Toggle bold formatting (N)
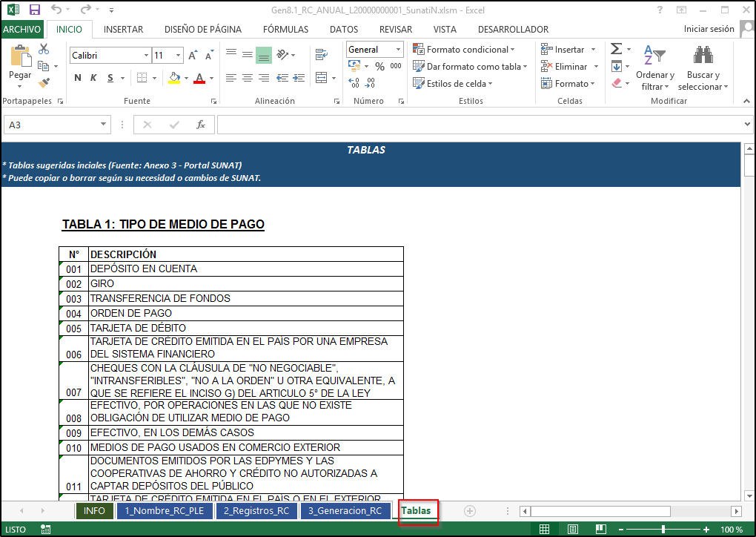The width and height of the screenshot is (756, 537). [x=78, y=78]
